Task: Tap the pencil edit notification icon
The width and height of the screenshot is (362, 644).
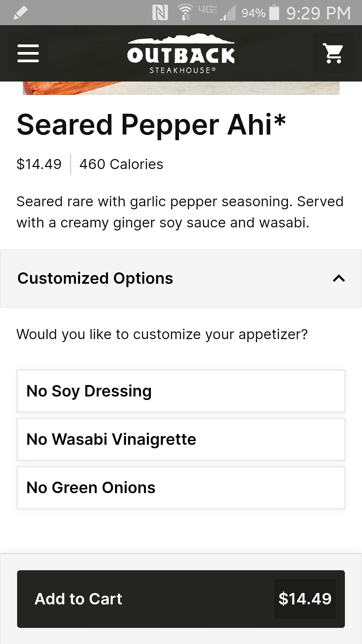Action: (20, 13)
